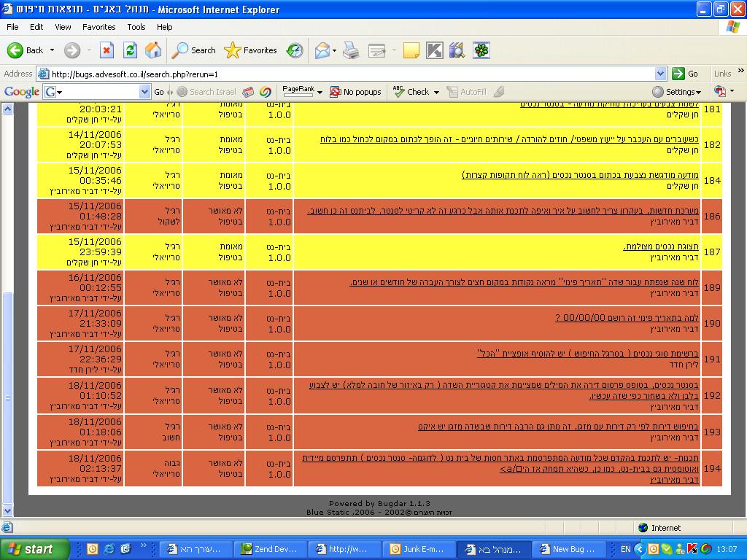Click the Print toolbar icon
The width and height of the screenshot is (747, 560).
tap(351, 50)
